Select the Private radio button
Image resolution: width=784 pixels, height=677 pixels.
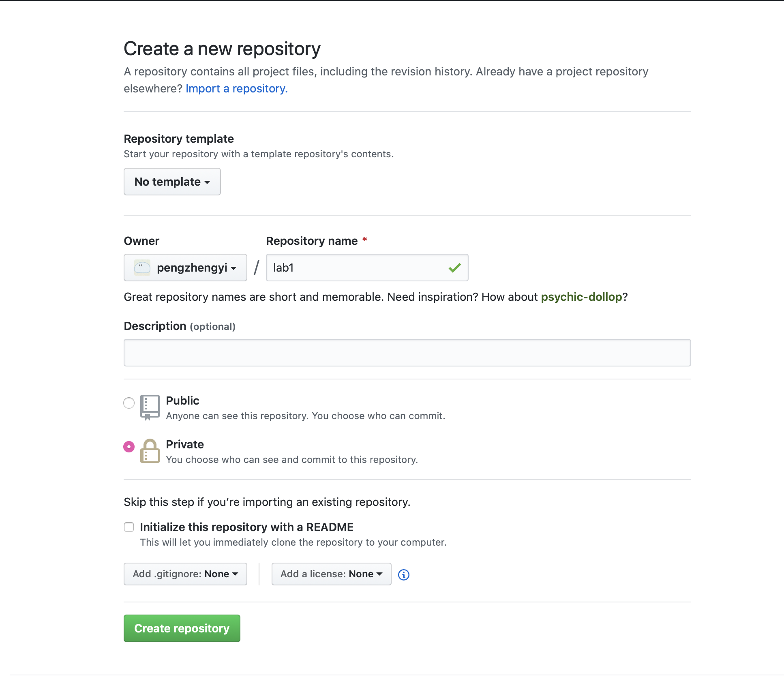[x=129, y=447]
